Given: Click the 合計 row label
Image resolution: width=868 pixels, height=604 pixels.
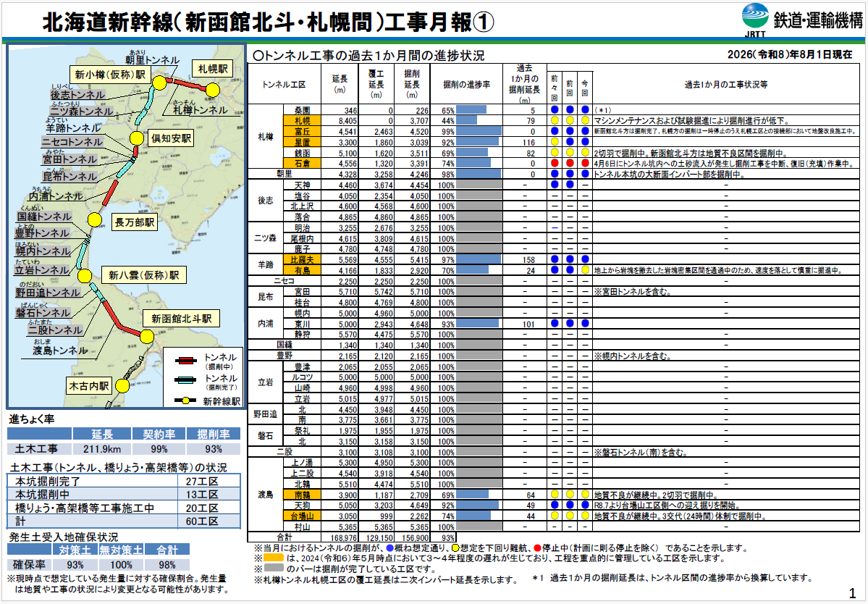Looking at the screenshot, I should pyautogui.click(x=284, y=537).
